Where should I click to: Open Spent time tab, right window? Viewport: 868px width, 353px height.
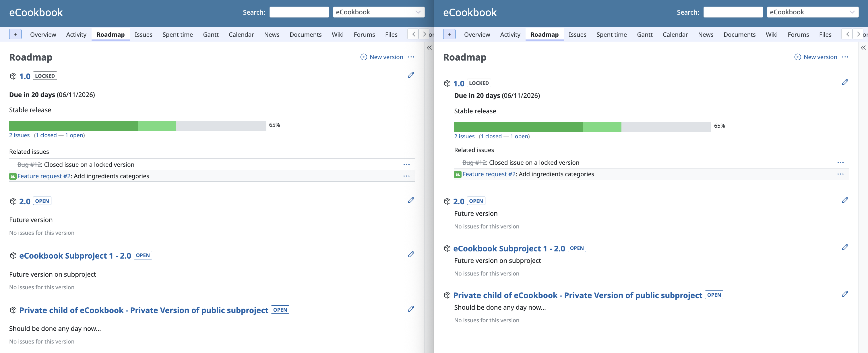pyautogui.click(x=612, y=35)
